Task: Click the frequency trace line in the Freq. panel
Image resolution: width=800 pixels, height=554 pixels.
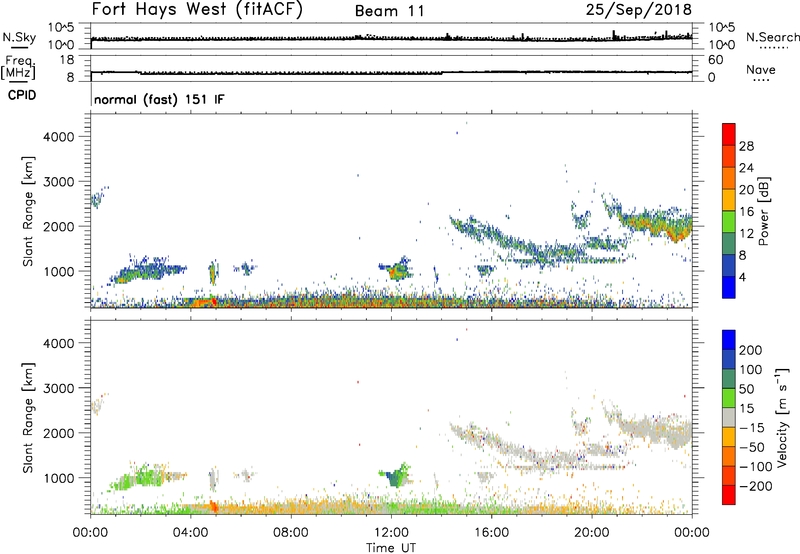Action: point(391,73)
